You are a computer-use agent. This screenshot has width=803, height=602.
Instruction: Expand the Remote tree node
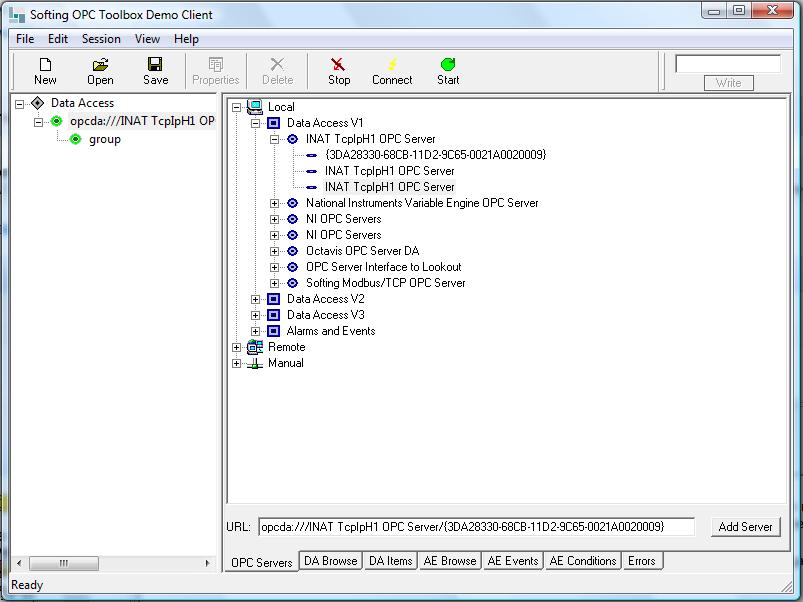click(236, 347)
